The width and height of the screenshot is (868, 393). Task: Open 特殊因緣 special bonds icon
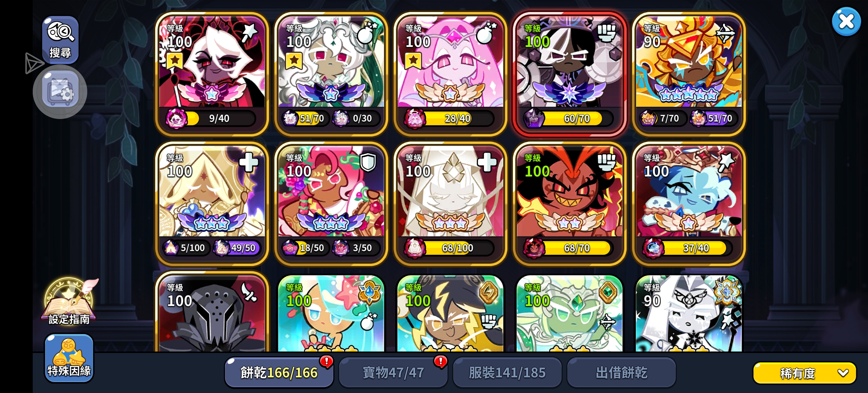point(69,358)
